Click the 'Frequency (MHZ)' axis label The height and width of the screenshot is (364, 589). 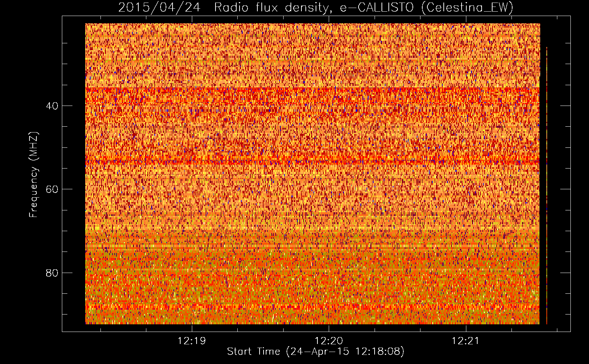point(33,175)
